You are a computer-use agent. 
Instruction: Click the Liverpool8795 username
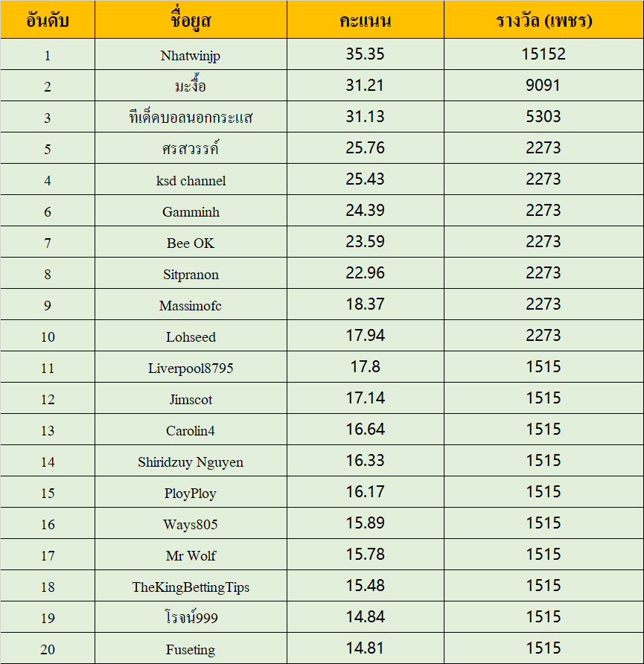191,368
